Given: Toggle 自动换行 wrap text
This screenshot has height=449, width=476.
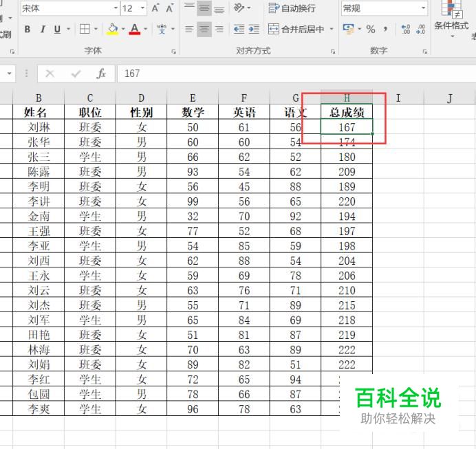Looking at the screenshot, I should click(292, 8).
